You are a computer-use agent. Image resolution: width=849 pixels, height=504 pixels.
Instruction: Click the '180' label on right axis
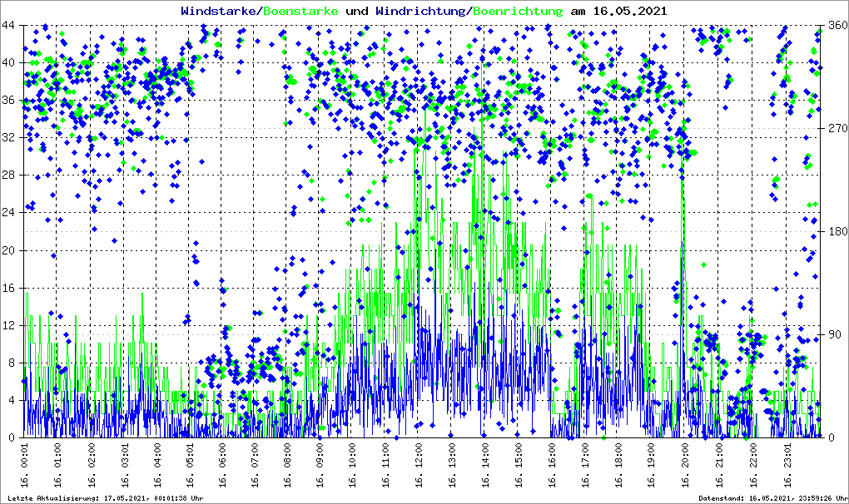[x=835, y=231]
